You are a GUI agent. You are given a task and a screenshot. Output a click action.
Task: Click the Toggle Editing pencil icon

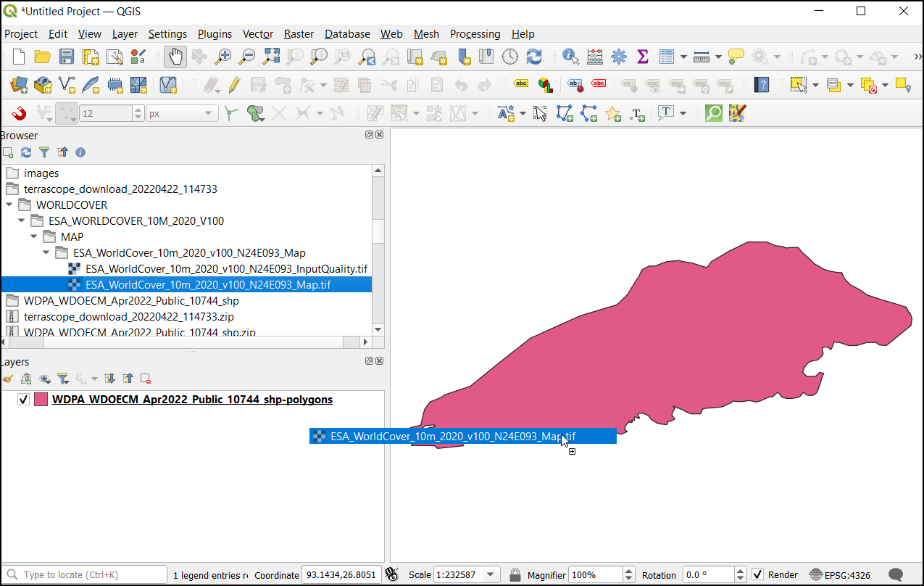(x=234, y=85)
